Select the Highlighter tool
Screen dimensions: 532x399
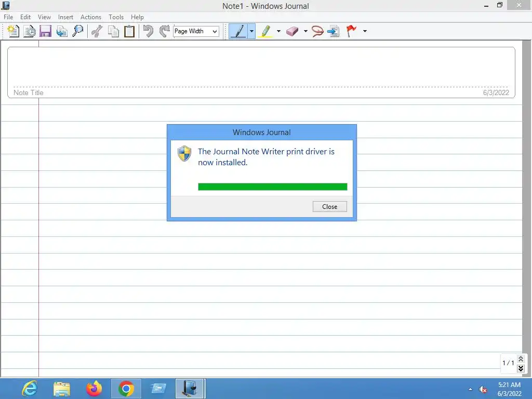[265, 31]
